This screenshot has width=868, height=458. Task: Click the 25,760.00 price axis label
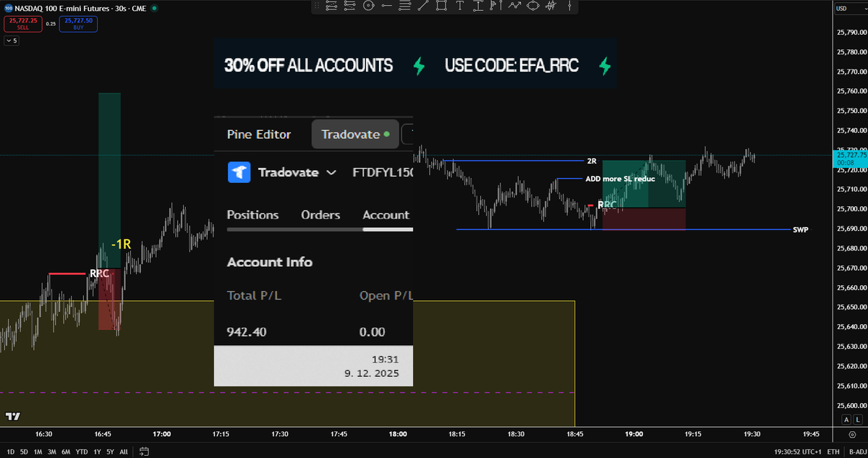pyautogui.click(x=851, y=92)
